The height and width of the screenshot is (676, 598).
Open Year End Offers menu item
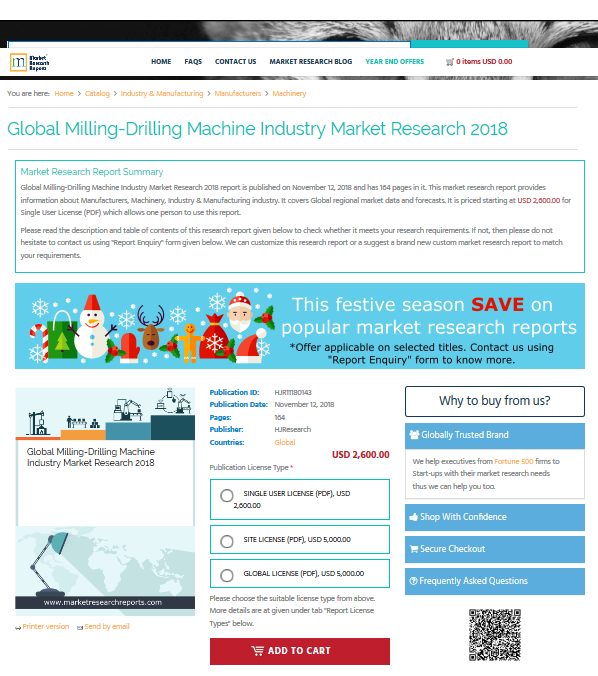point(394,62)
